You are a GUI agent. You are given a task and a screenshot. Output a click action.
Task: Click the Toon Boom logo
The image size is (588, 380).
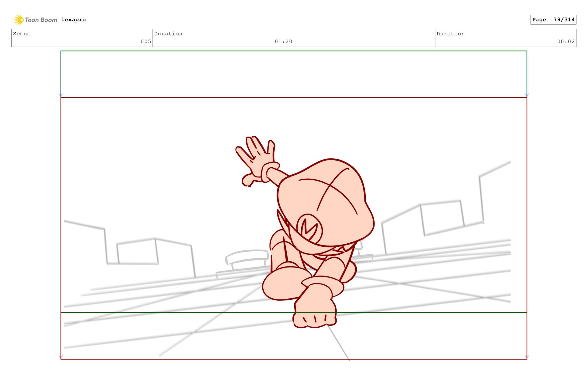pos(35,20)
